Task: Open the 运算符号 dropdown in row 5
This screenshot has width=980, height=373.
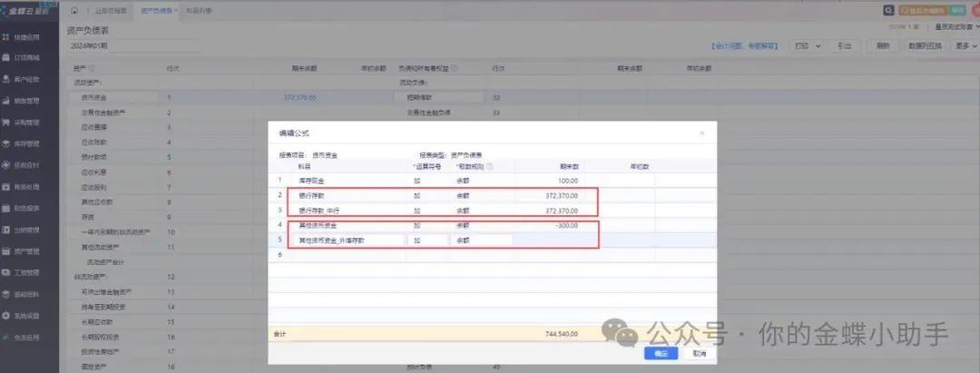Action: [x=427, y=240]
